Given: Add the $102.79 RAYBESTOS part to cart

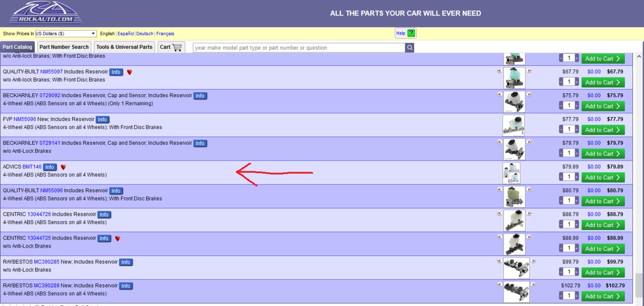Looking at the screenshot, I should [x=603, y=296].
